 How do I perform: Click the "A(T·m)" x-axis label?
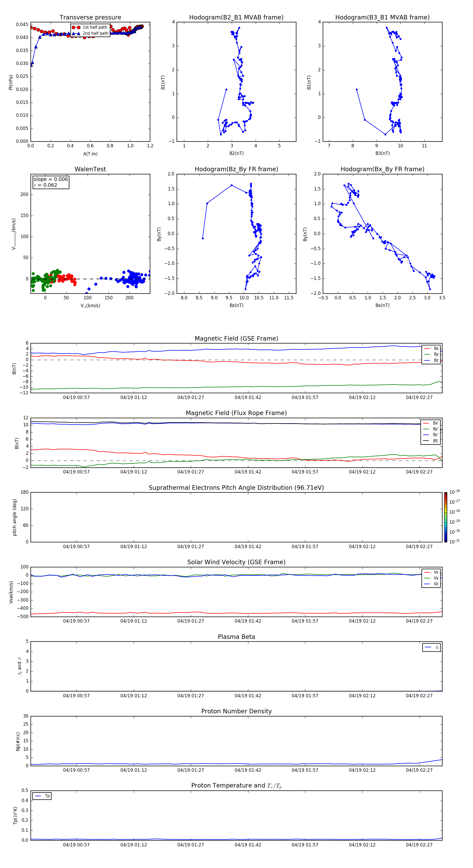tap(90, 154)
